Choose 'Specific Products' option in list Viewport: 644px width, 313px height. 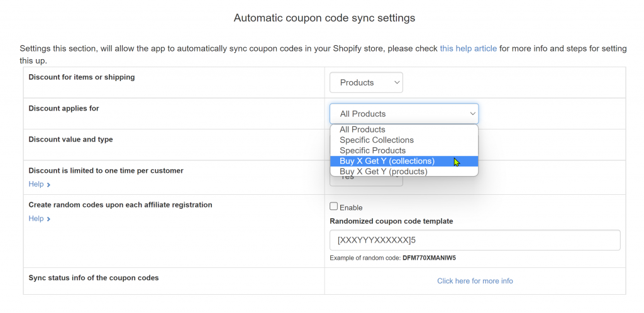(x=372, y=151)
